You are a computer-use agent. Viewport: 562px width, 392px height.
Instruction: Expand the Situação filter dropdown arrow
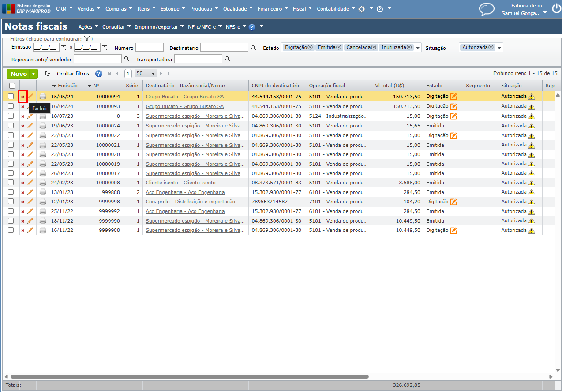click(499, 48)
